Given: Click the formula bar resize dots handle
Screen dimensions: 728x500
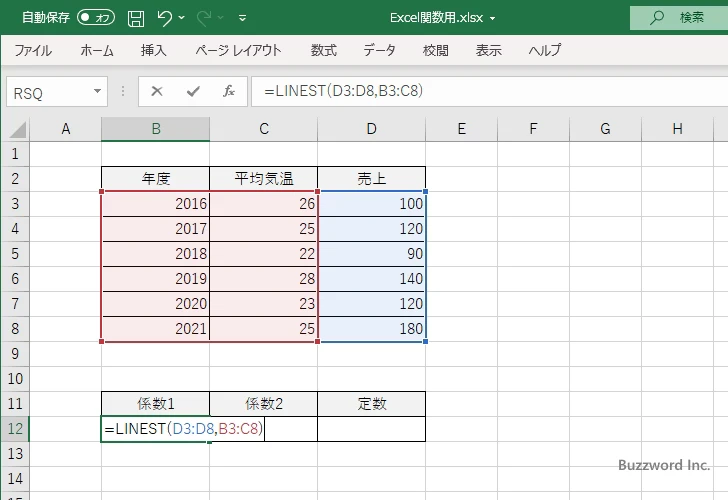Looking at the screenshot, I should pyautogui.click(x=123, y=91).
